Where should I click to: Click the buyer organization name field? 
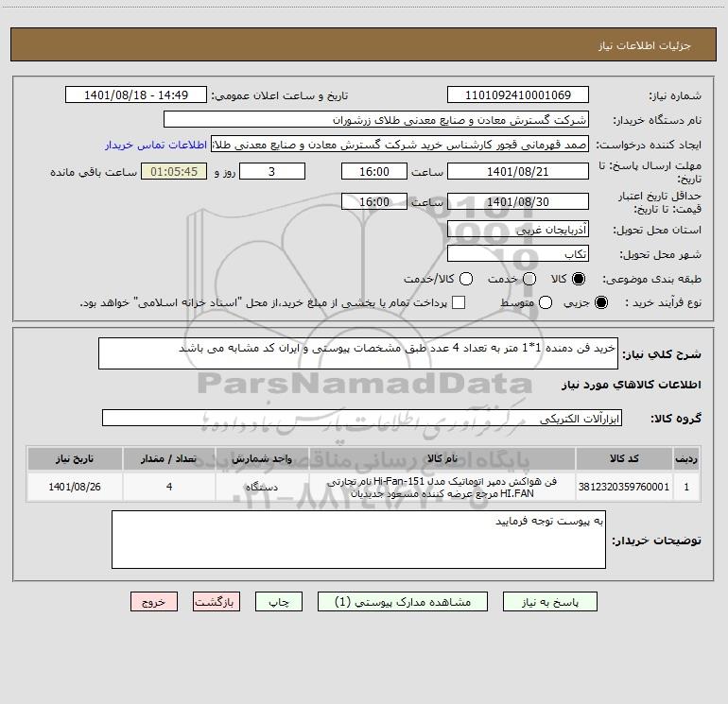click(x=376, y=120)
